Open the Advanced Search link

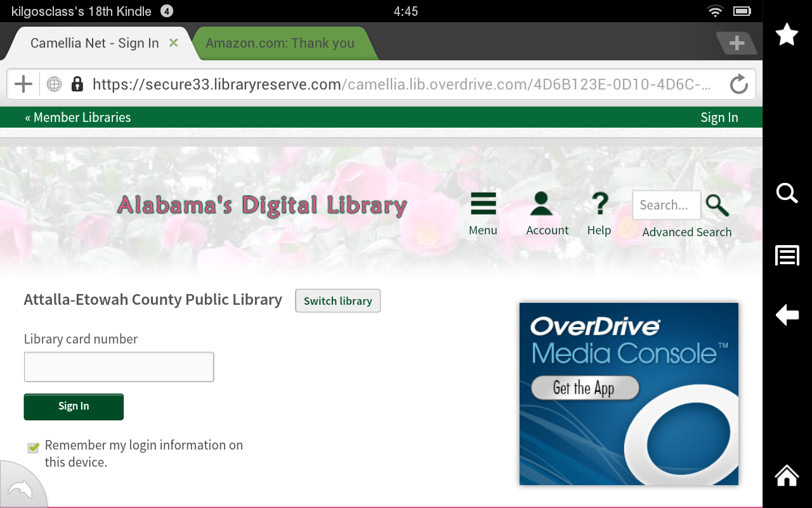[686, 232]
